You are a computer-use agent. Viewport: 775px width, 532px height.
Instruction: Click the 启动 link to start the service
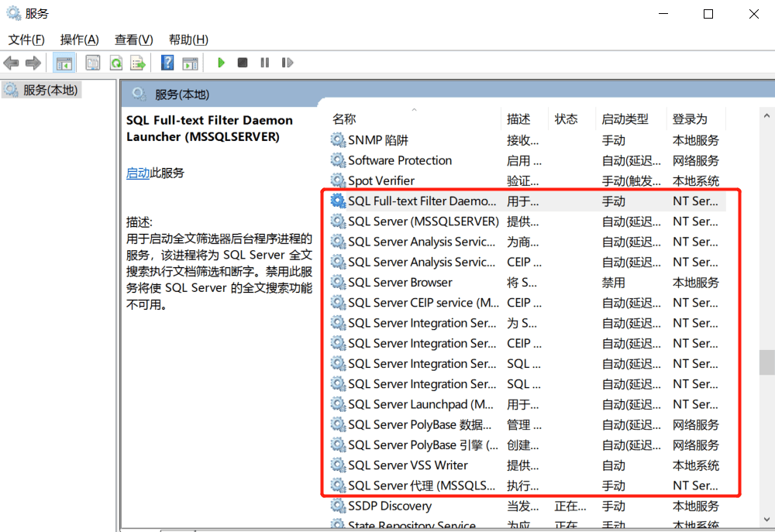pyautogui.click(x=138, y=173)
